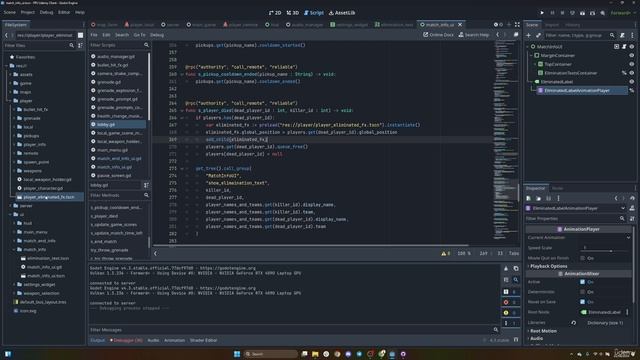640x360 pixels.
Task: Expand the maps folder
Action: pos(11,92)
